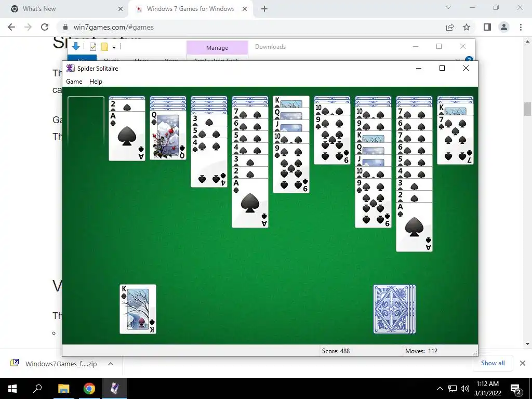Click the Score: 488 status text
Screen dimensions: 532x399
(x=336, y=351)
